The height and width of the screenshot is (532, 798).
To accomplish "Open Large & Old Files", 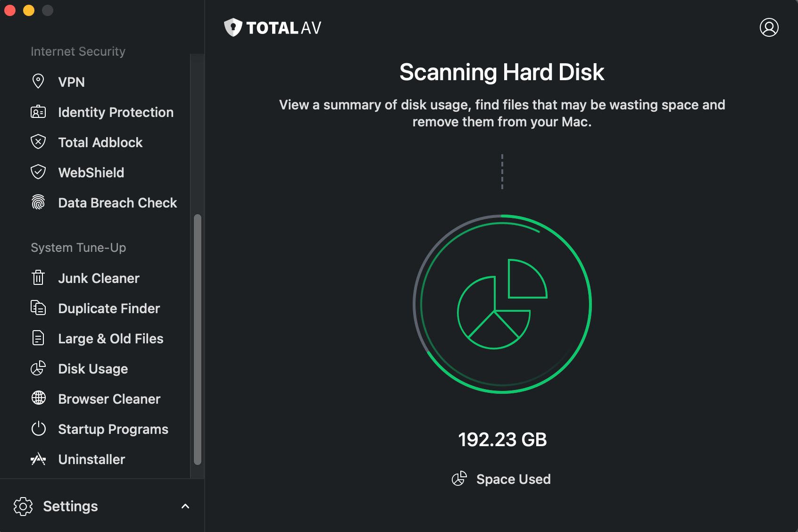I will pos(110,338).
